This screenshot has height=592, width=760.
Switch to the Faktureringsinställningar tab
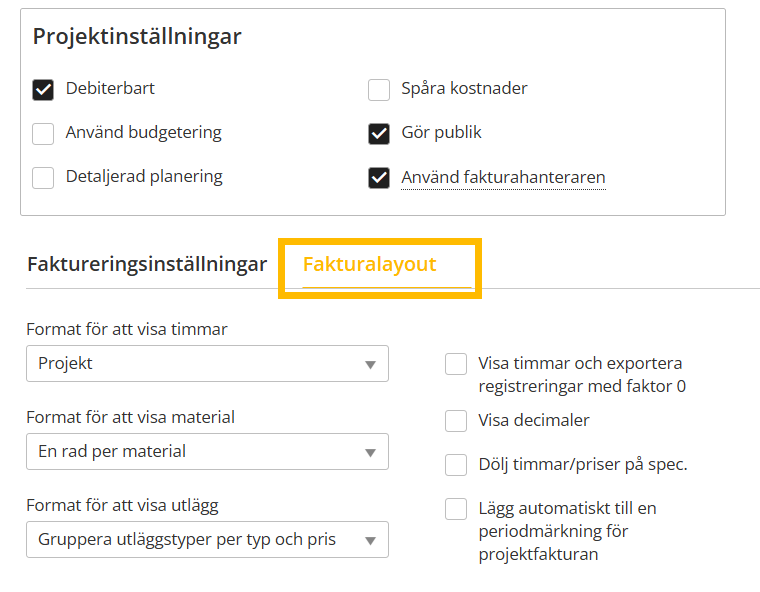(147, 265)
